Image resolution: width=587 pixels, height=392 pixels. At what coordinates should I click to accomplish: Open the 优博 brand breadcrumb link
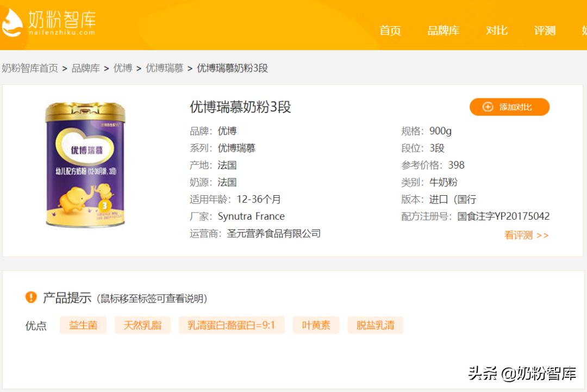click(x=122, y=68)
